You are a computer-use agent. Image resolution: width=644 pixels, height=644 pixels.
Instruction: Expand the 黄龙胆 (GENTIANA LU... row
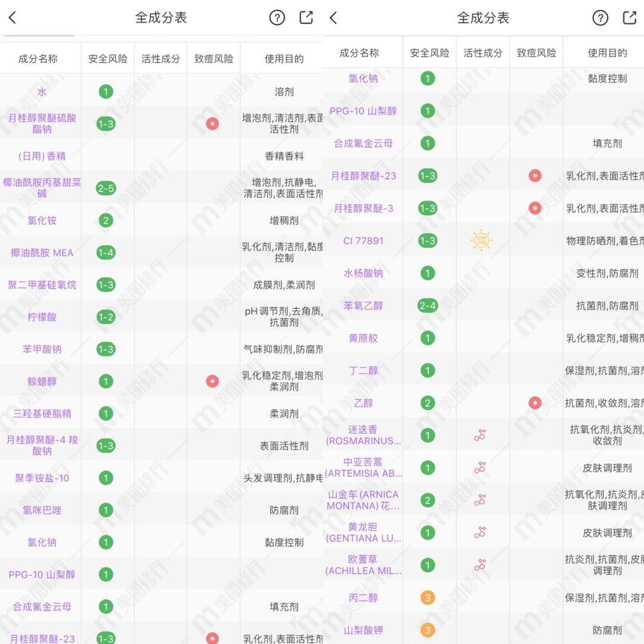click(x=363, y=532)
